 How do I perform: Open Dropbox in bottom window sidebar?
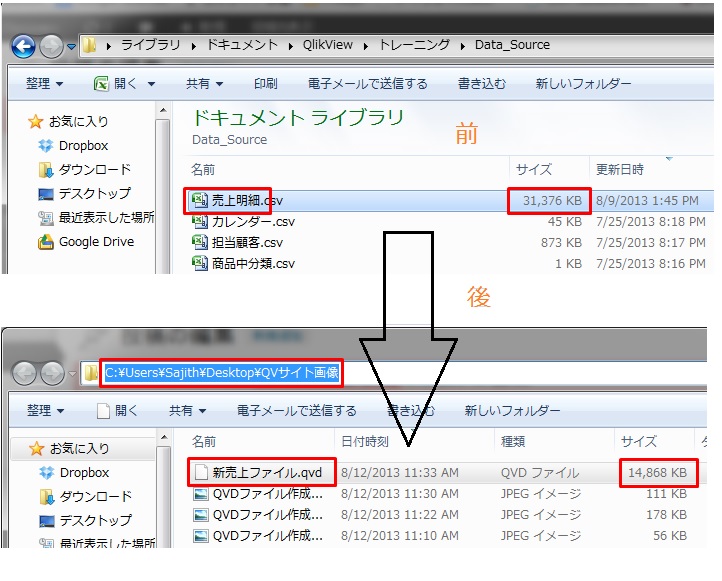point(74,473)
